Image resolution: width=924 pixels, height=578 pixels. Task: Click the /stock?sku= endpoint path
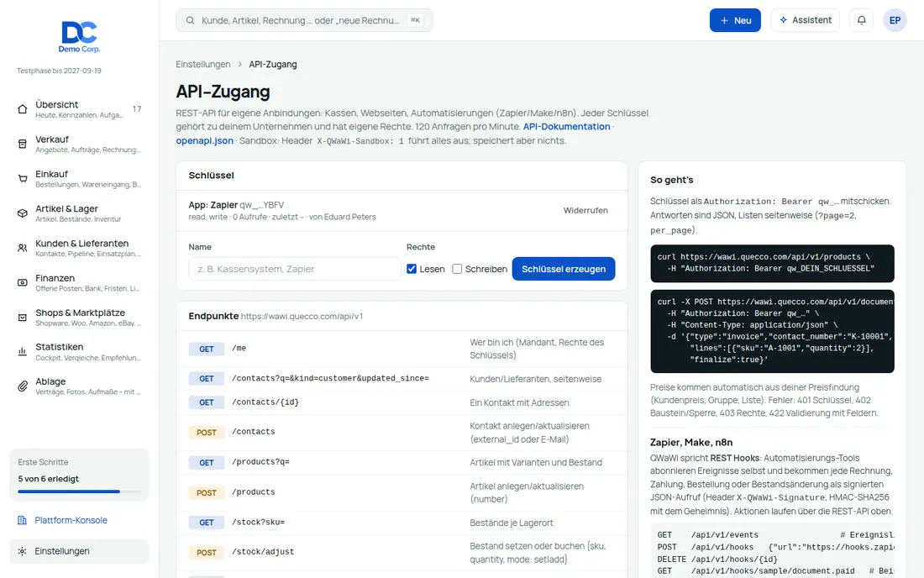click(258, 522)
